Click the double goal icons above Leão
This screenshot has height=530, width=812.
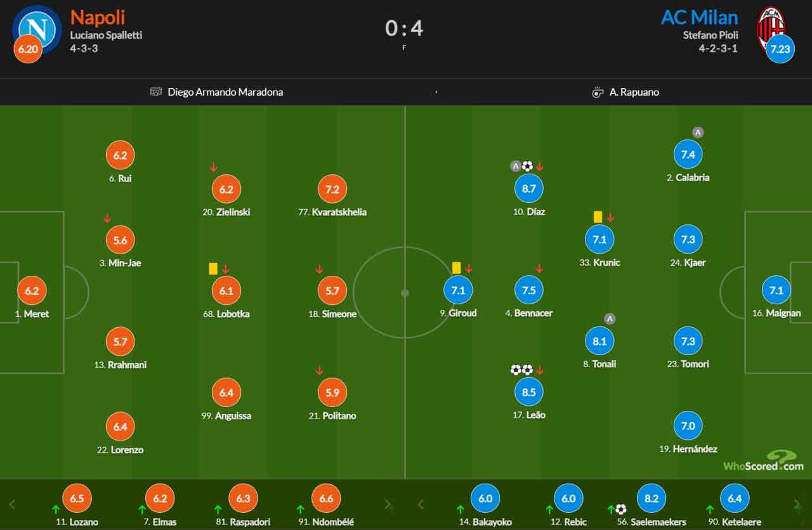(521, 370)
